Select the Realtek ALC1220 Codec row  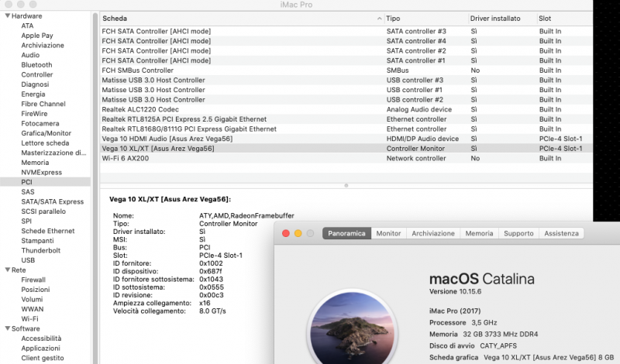click(346, 109)
